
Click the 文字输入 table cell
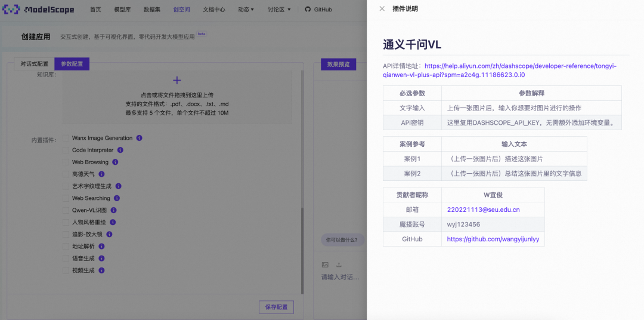[x=412, y=108]
